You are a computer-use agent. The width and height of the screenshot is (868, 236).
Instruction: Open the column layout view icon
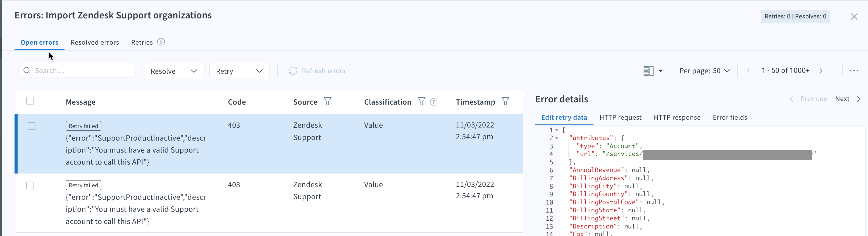tap(648, 71)
